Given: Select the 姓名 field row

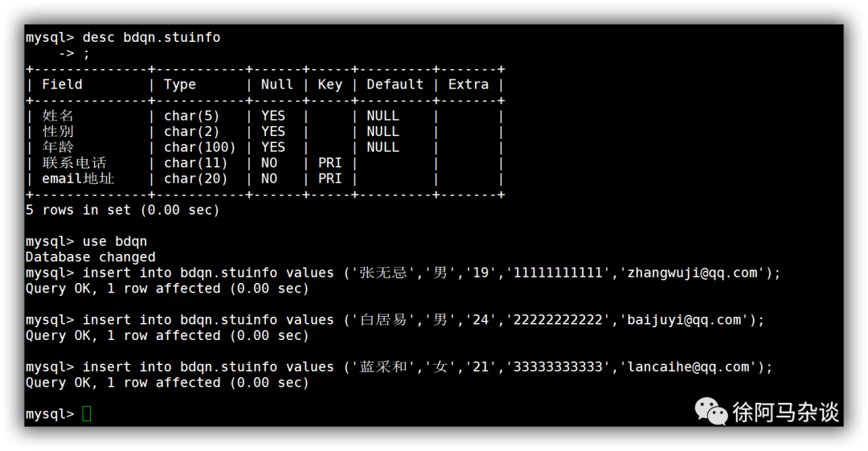Looking at the screenshot, I should (264, 116).
